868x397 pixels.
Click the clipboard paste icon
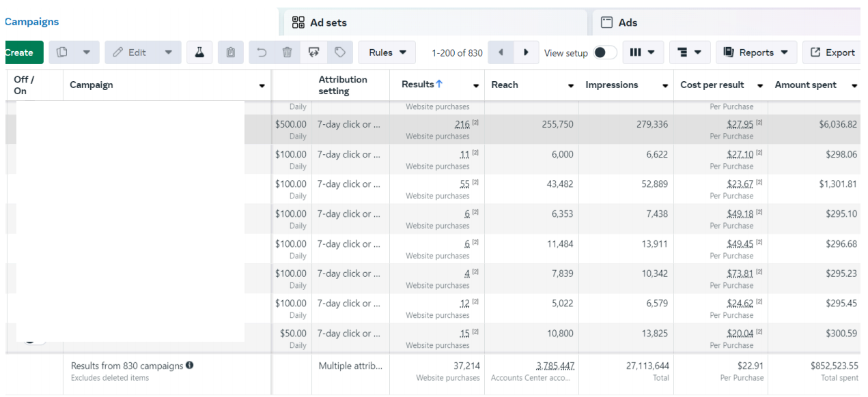(231, 53)
